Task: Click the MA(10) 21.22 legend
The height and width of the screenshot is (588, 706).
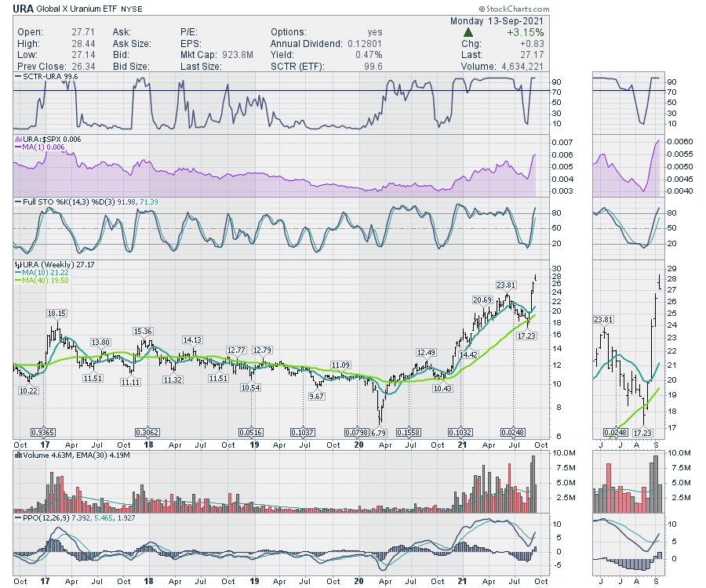Action: 42,273
